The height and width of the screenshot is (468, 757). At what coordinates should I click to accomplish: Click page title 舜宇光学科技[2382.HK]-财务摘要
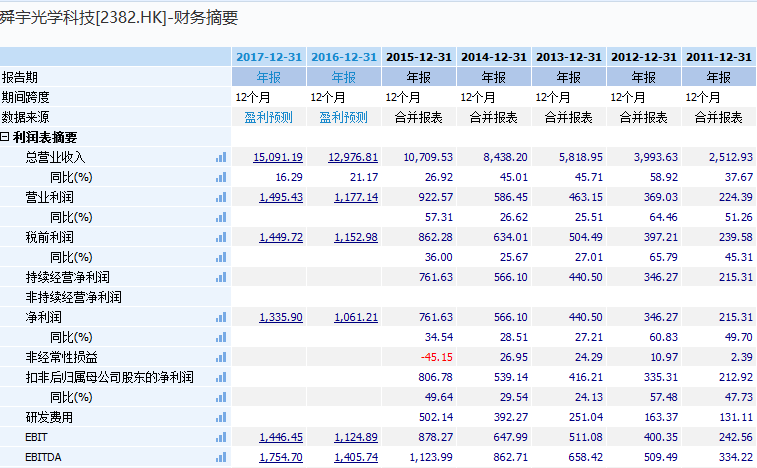119,18
